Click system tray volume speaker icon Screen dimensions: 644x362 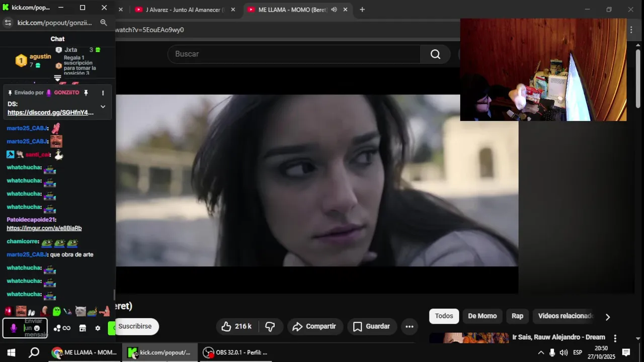tap(563, 352)
